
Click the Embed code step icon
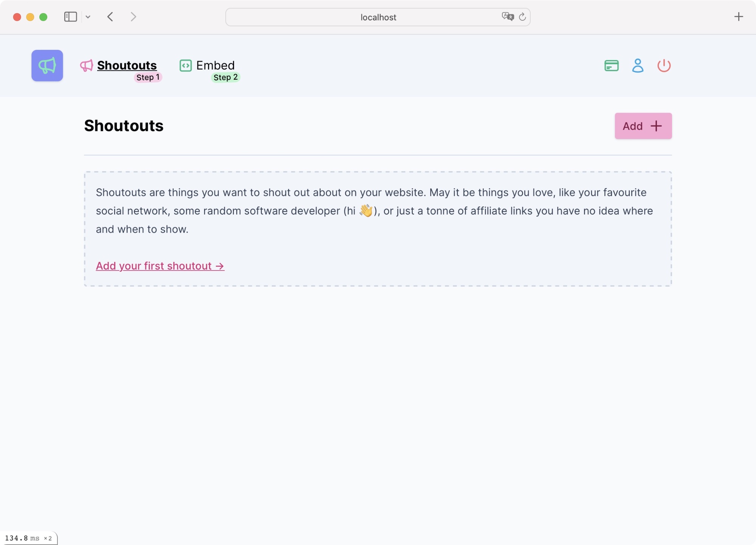[x=186, y=65]
